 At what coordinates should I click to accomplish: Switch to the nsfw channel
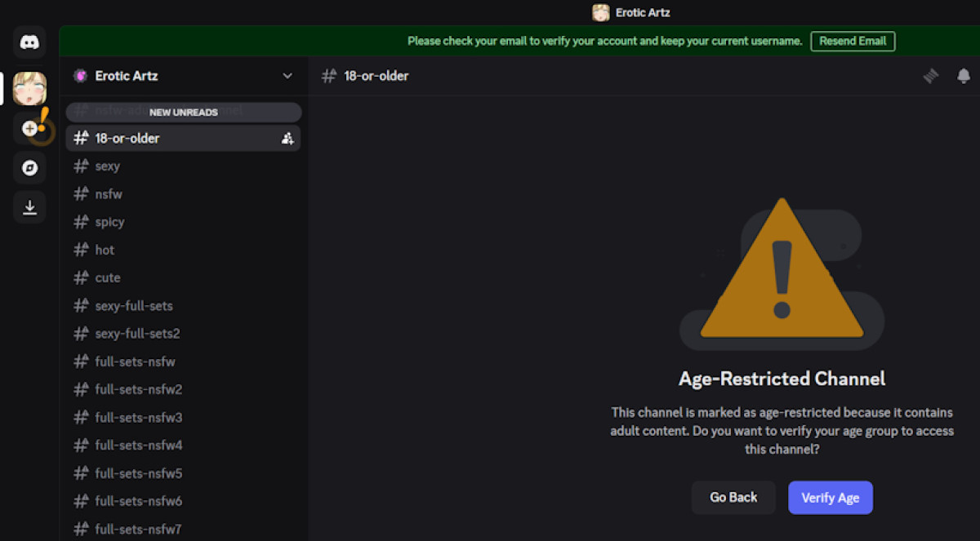pos(108,194)
